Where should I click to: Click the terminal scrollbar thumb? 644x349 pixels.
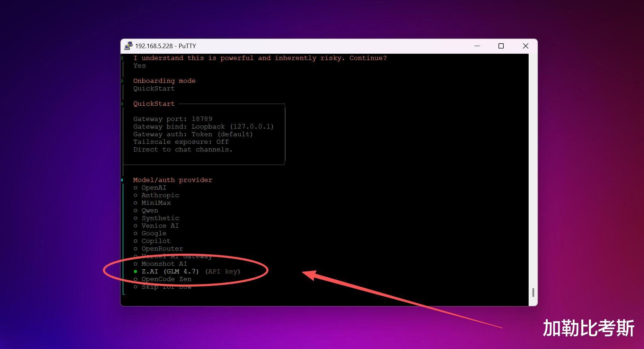coord(533,292)
